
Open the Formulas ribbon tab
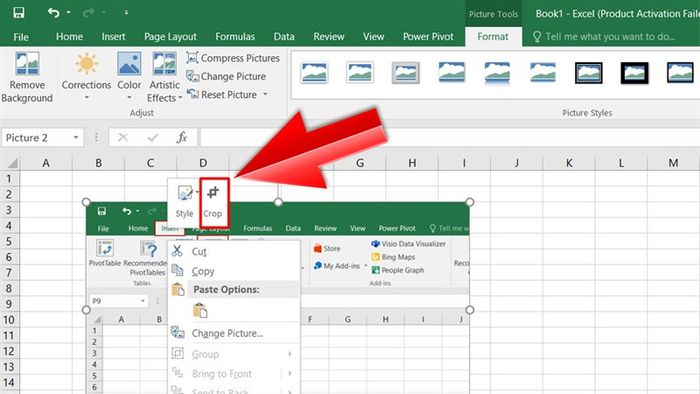coord(235,37)
